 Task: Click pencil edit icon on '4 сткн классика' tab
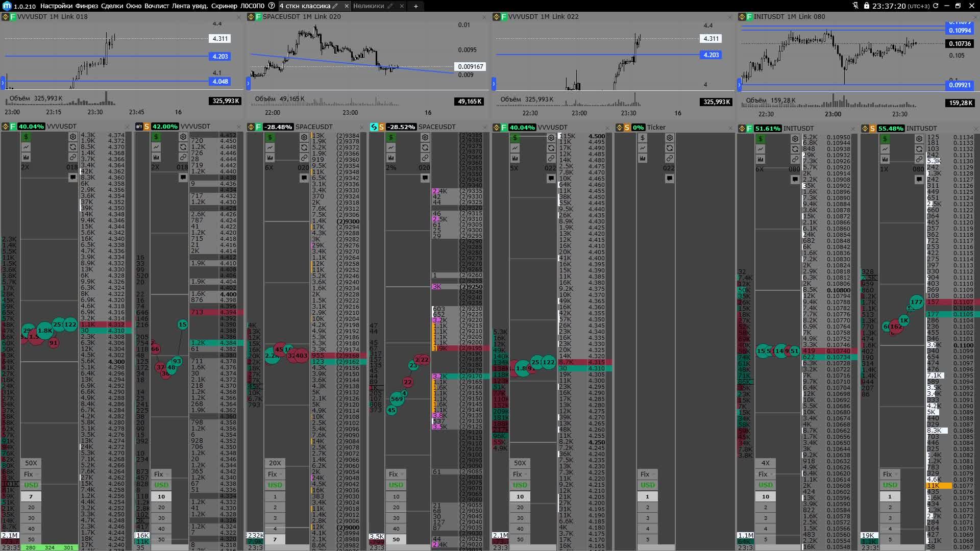pyautogui.click(x=335, y=6)
